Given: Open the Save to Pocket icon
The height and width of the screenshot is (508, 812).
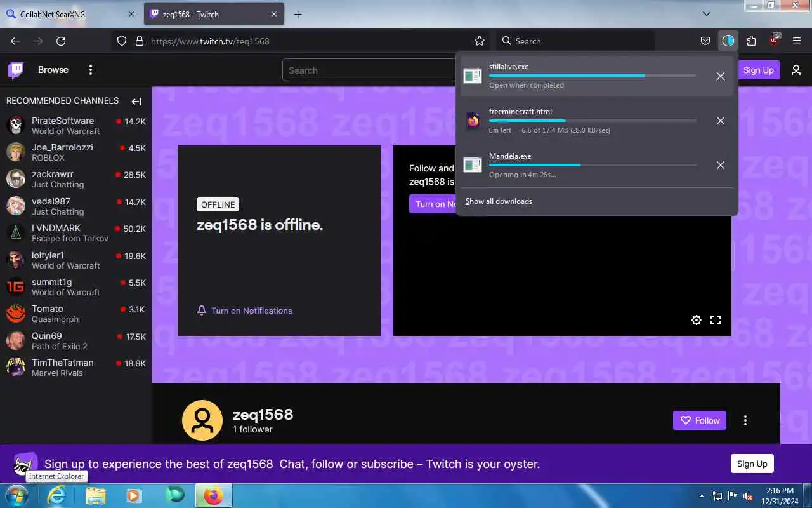Looking at the screenshot, I should coord(705,41).
